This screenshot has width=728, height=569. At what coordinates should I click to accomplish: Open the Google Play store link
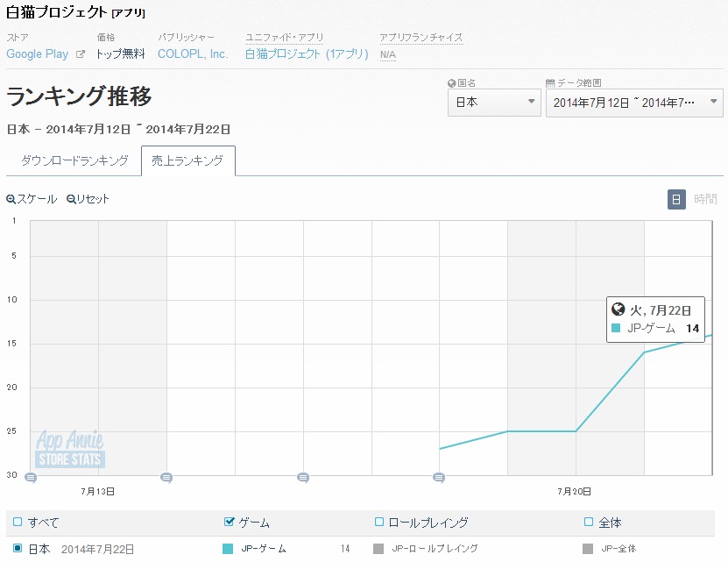(37, 53)
